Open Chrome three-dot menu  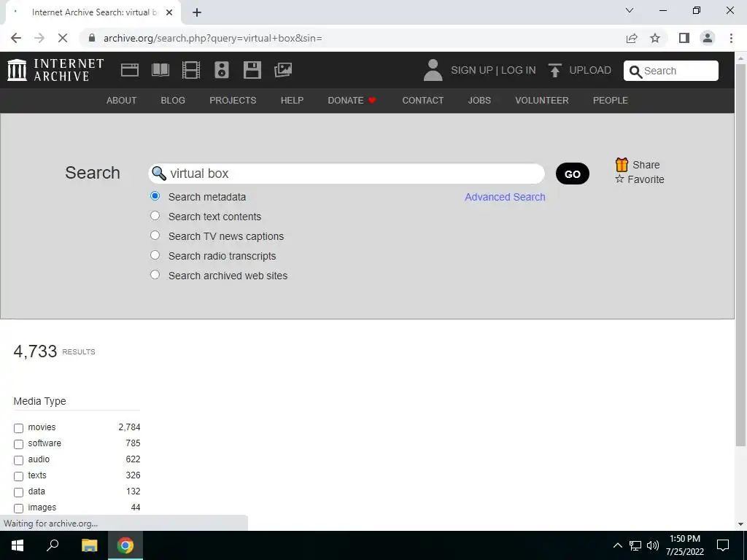pyautogui.click(x=731, y=38)
